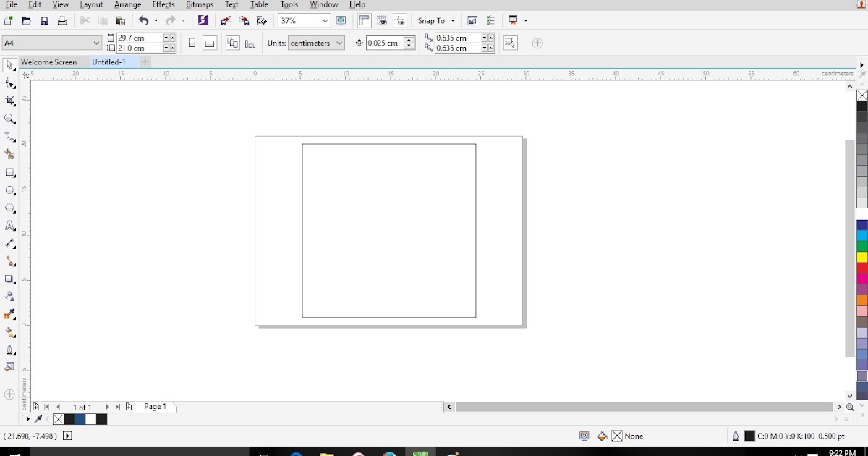Set page to portrait orientation
The image size is (868, 456).
(192, 43)
